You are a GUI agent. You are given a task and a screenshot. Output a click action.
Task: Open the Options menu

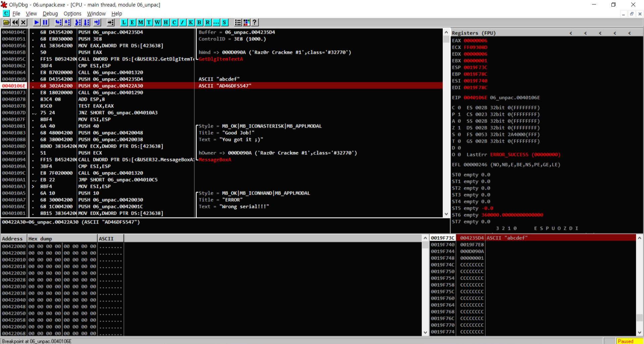[72, 13]
